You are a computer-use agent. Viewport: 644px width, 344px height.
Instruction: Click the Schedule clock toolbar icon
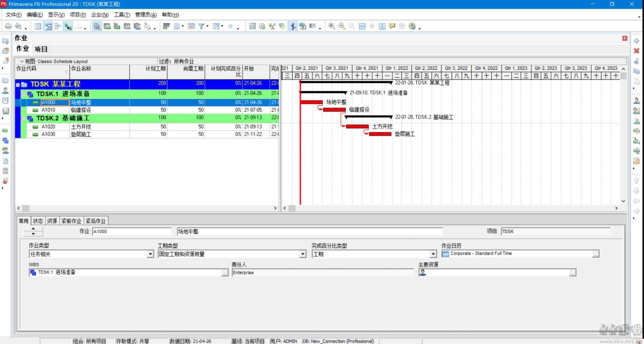coord(262,26)
